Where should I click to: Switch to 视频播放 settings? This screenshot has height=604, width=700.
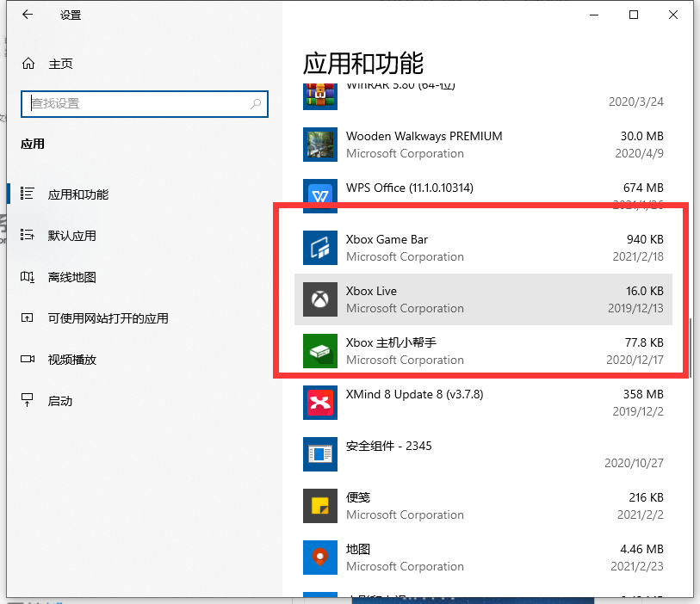tap(71, 360)
